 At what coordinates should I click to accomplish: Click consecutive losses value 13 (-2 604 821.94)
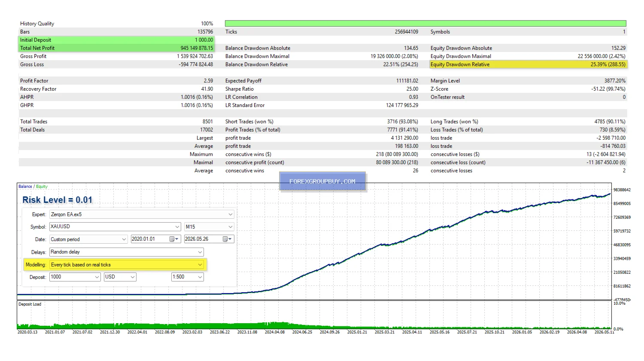pos(606,154)
